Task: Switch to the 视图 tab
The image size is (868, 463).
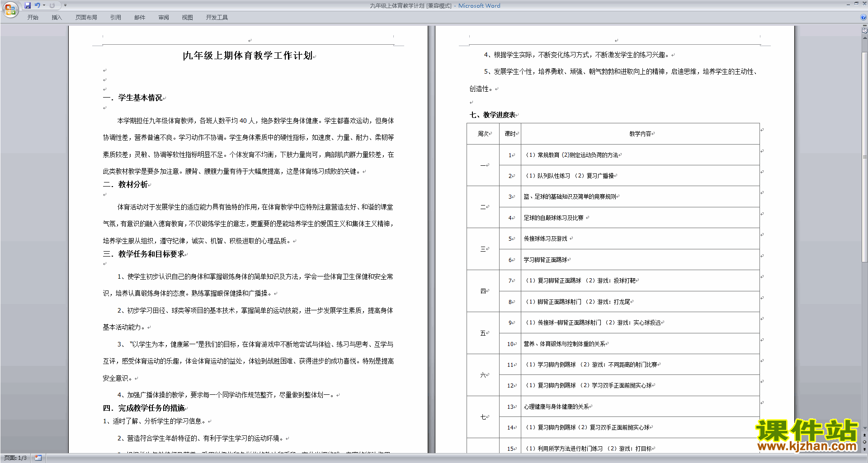Action: [188, 18]
